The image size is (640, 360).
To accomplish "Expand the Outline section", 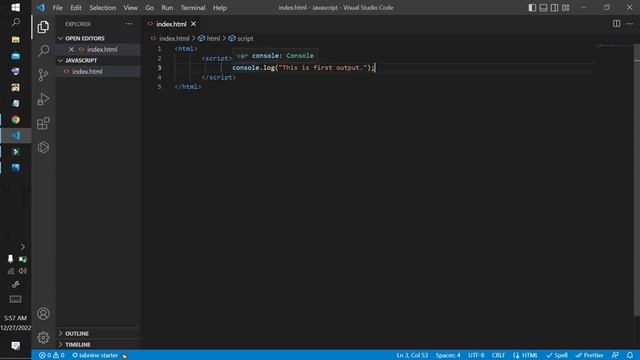I will pos(98,333).
